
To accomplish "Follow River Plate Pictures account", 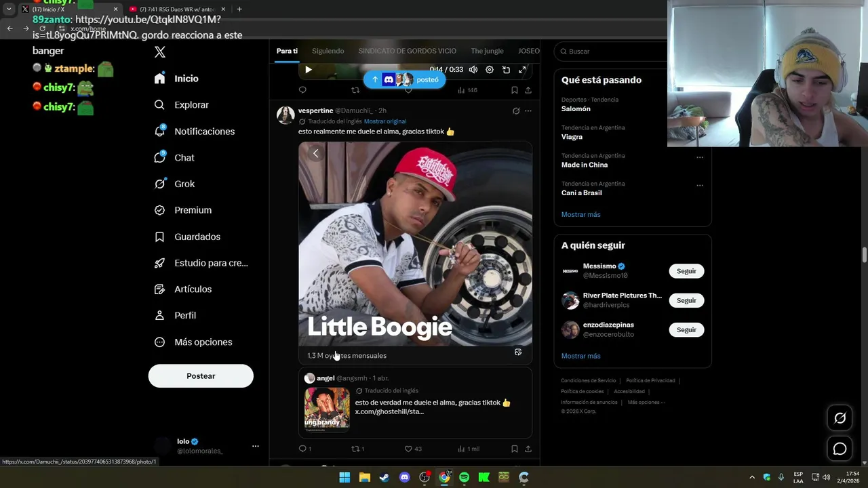I will pos(686,300).
